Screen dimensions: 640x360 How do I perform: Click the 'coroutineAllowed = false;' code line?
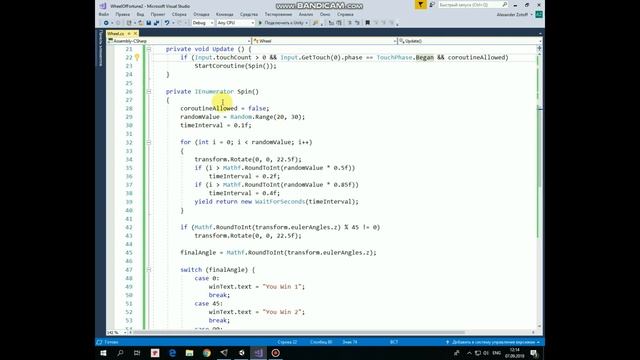[x=225, y=109]
